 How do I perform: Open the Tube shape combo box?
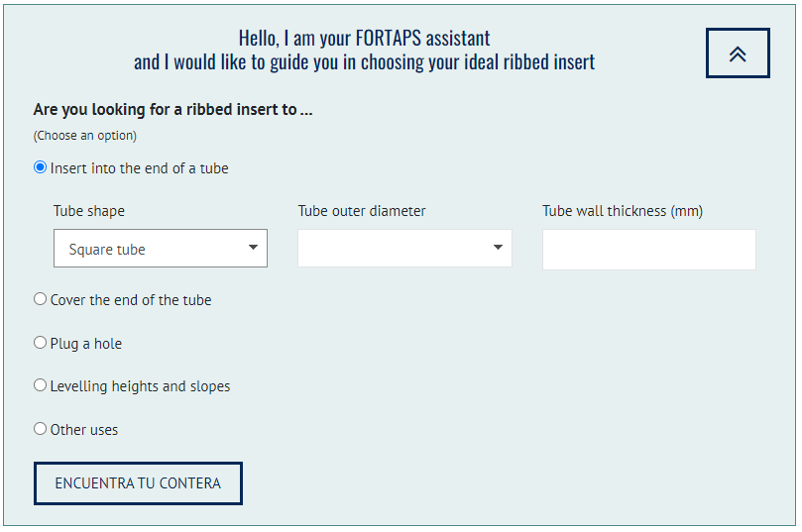pos(160,249)
